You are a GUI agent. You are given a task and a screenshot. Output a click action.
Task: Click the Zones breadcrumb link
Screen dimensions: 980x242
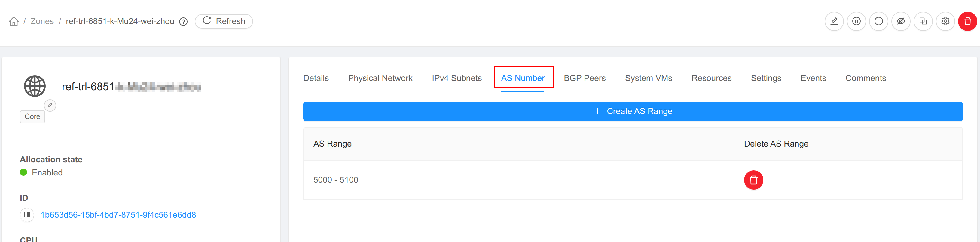pos(42,21)
